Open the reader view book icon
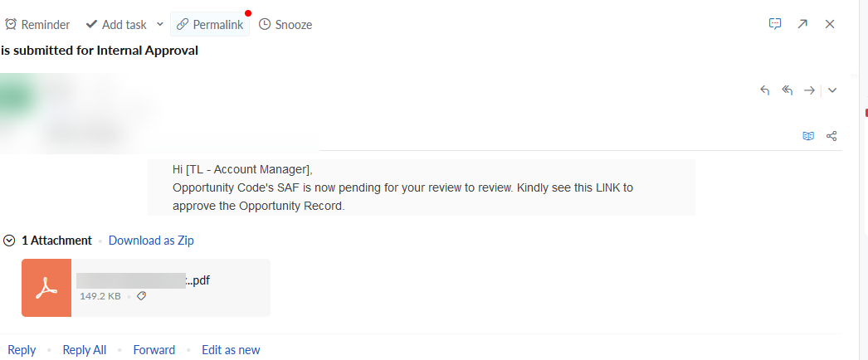 808,136
